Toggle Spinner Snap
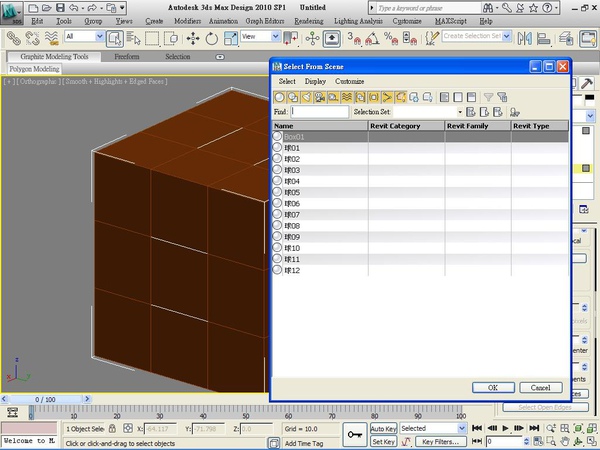600x450 pixels. [410, 38]
